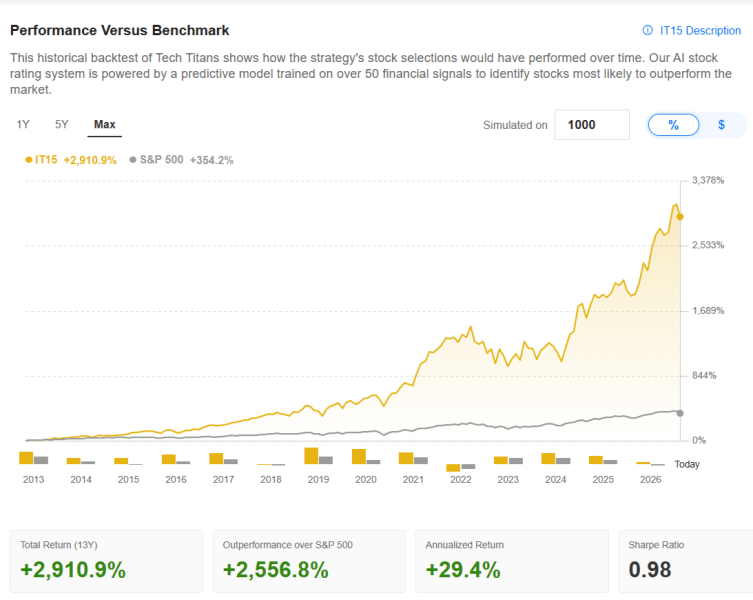Click the IT15 line endpoint marker

point(680,216)
